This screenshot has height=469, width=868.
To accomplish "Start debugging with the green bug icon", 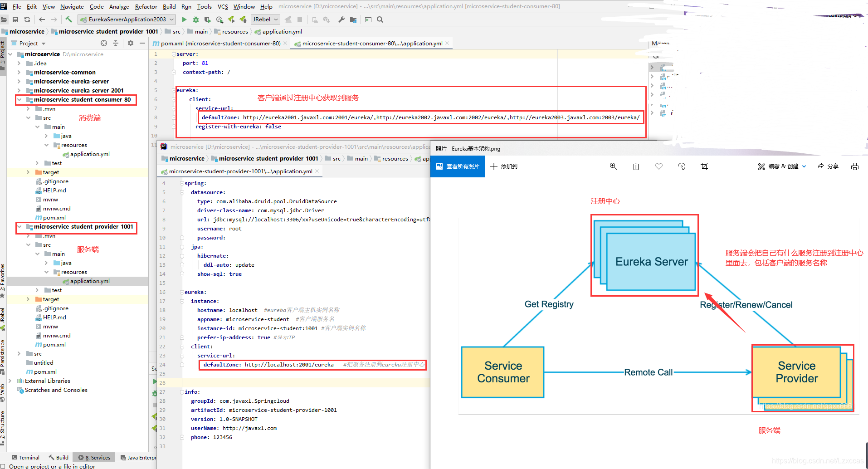I will [x=196, y=20].
